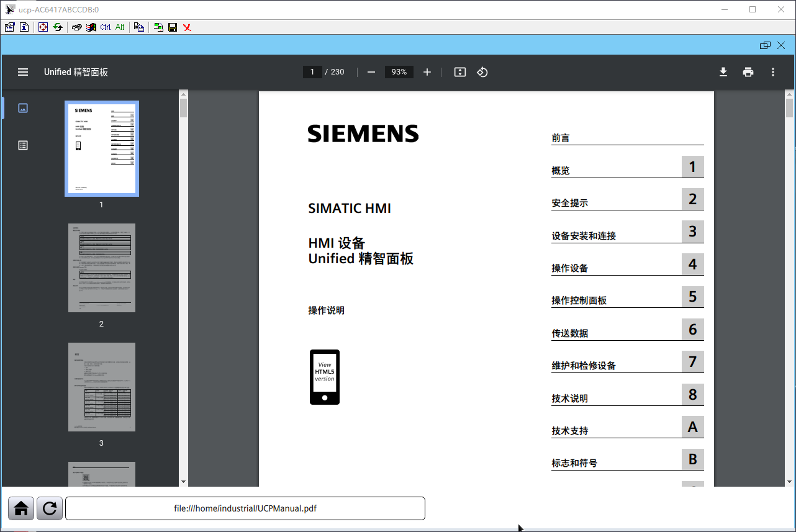Open the 概览 chapter link

coord(561,170)
